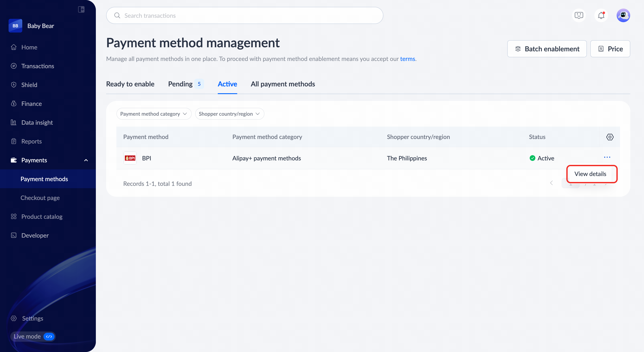The height and width of the screenshot is (352, 644).
Task: Open table column settings gear
Action: (610, 137)
